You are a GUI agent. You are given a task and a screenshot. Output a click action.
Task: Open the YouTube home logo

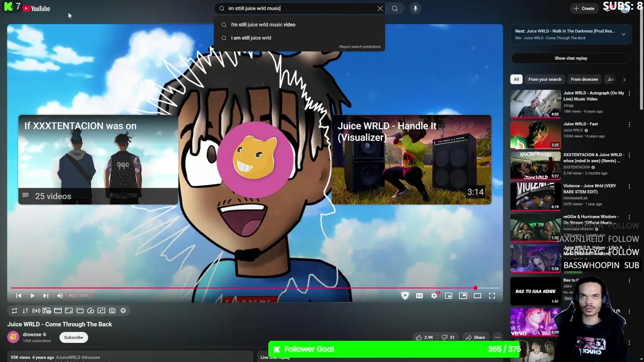point(36,8)
